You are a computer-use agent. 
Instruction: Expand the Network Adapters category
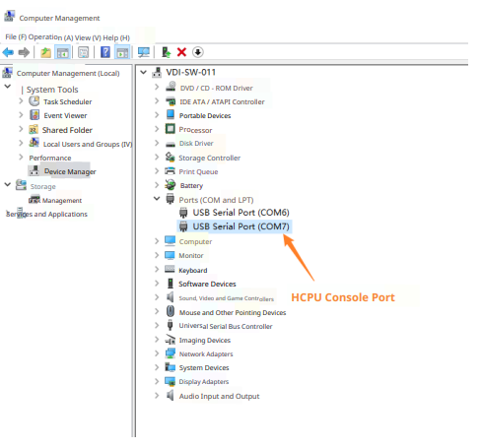click(157, 353)
